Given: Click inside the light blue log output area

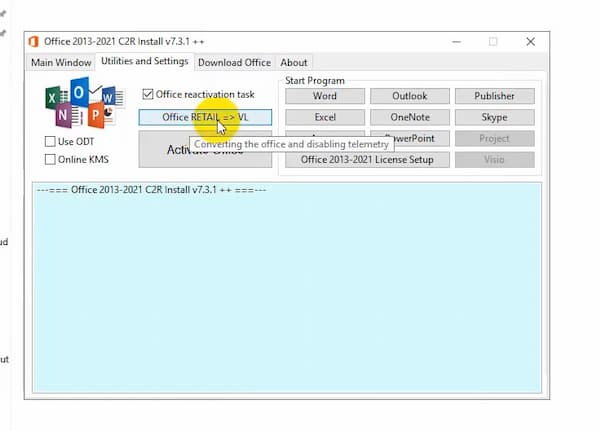Looking at the screenshot, I should click(x=287, y=288).
